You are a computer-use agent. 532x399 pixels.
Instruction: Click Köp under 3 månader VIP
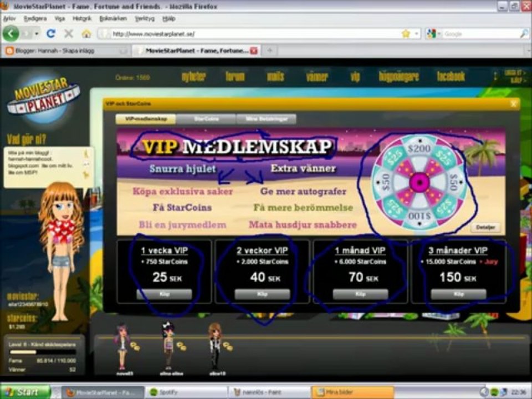(x=458, y=294)
